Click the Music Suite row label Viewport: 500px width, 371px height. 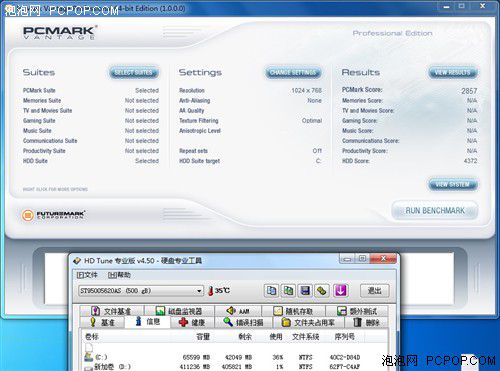coord(37,131)
